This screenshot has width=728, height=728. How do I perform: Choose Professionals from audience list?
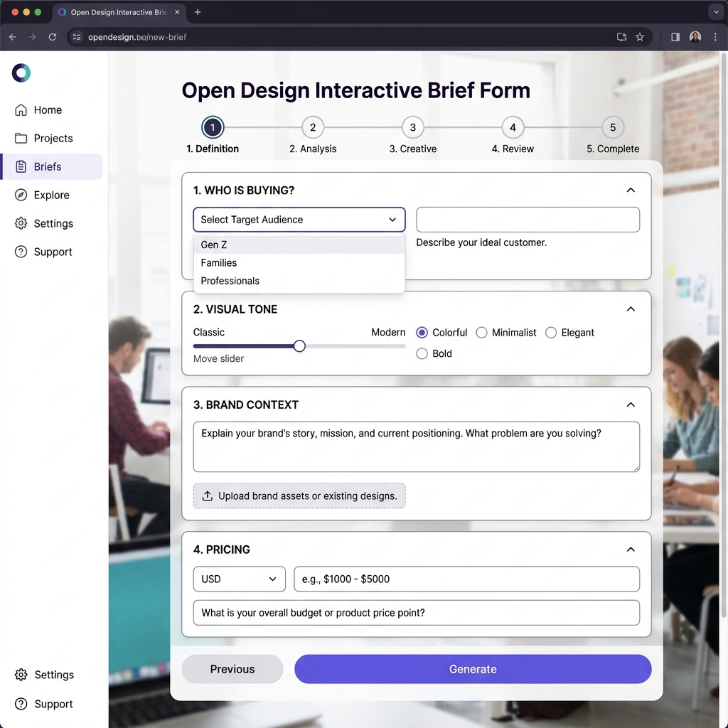(299, 281)
